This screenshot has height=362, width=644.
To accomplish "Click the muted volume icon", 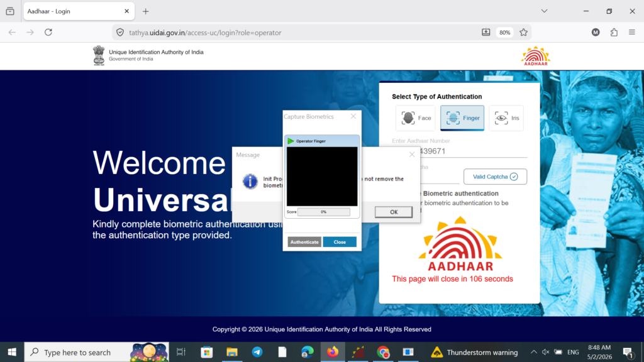I will [x=545, y=352].
